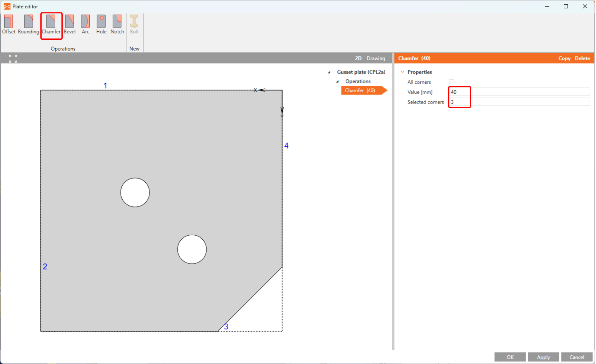Switch to the Drawing view tab

pyautogui.click(x=376, y=58)
